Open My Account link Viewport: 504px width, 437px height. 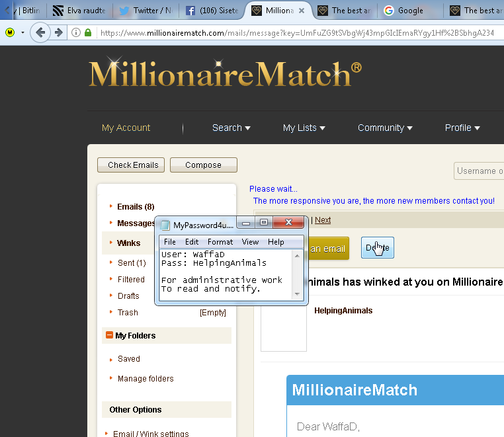[126, 128]
